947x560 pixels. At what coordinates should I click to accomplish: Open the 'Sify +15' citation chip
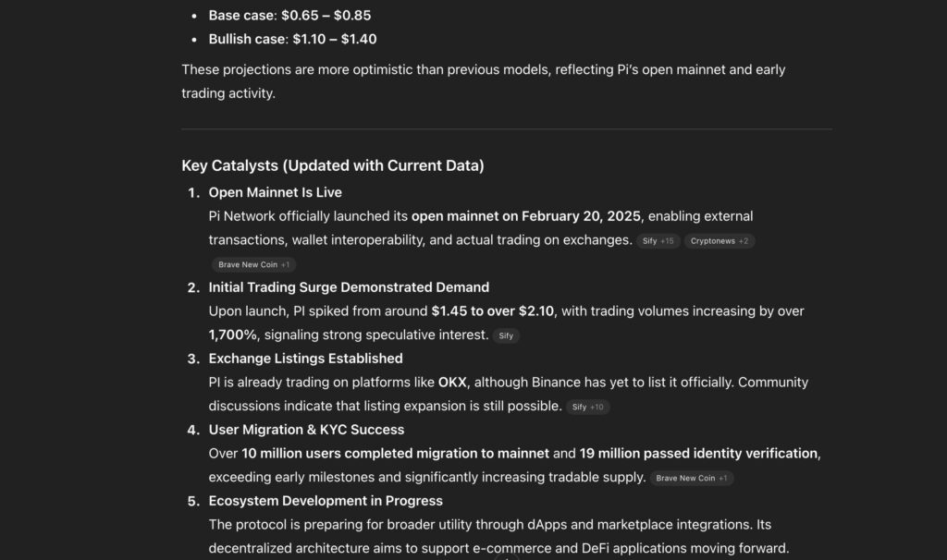tap(658, 241)
